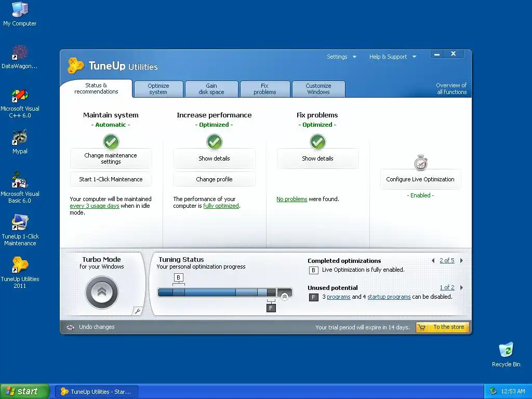
Task: Open TuneUp 1-Click Maintenance desktop shortcut
Action: tap(20, 230)
